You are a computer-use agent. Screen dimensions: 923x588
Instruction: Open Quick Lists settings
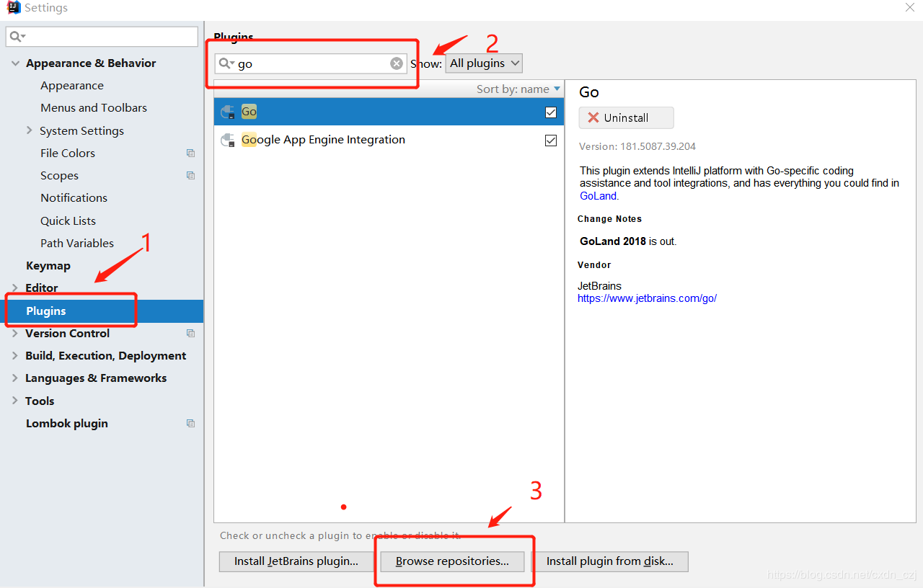coord(68,220)
